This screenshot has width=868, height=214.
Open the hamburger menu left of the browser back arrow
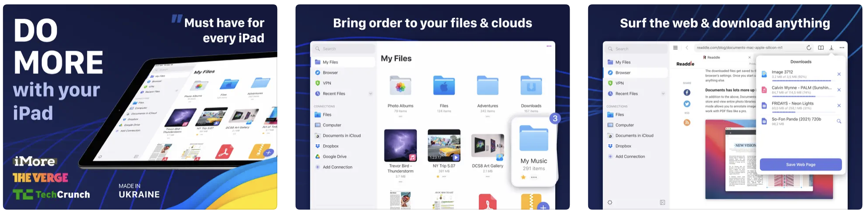tap(675, 48)
